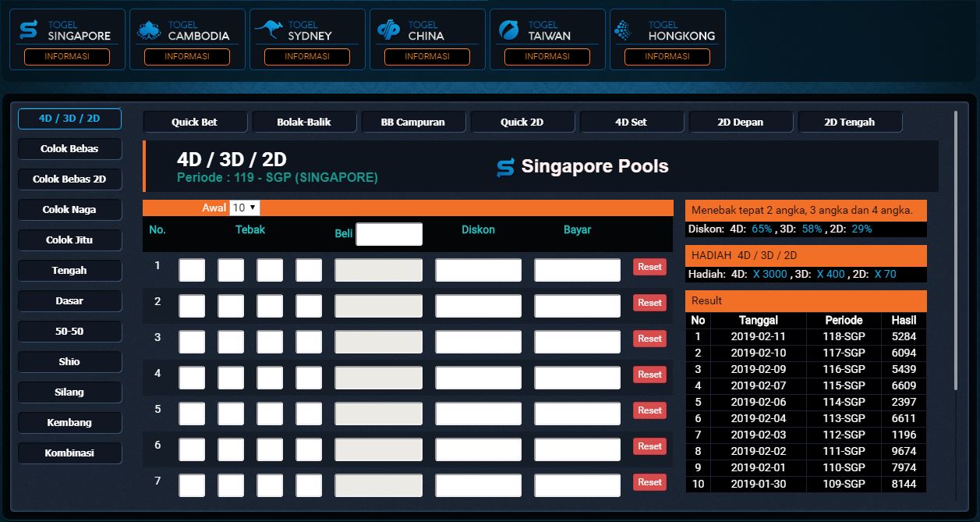
Task: Open the Shio betting mode
Action: 69,361
